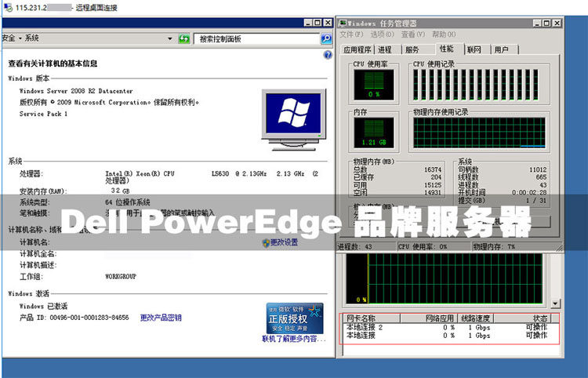Screen dimensions: 588x378
Task: Click the search magnifier icon in Control Panel
Action: coord(326,38)
